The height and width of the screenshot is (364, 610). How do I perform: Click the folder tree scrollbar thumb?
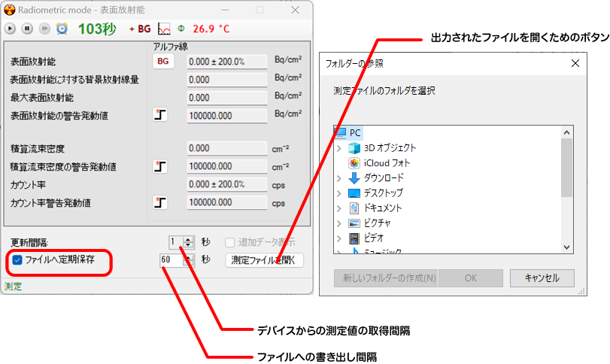pyautogui.click(x=567, y=168)
